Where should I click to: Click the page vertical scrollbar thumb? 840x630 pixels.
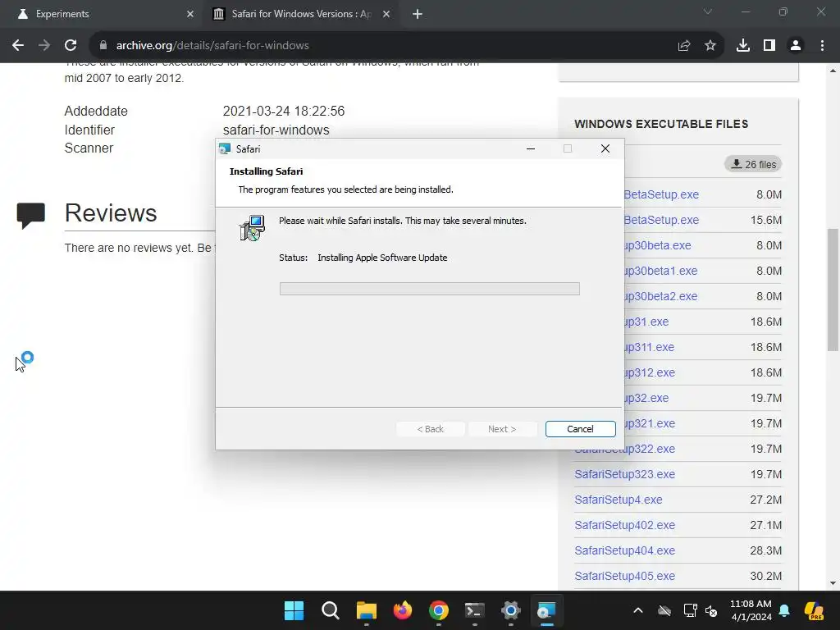pyautogui.click(x=833, y=290)
